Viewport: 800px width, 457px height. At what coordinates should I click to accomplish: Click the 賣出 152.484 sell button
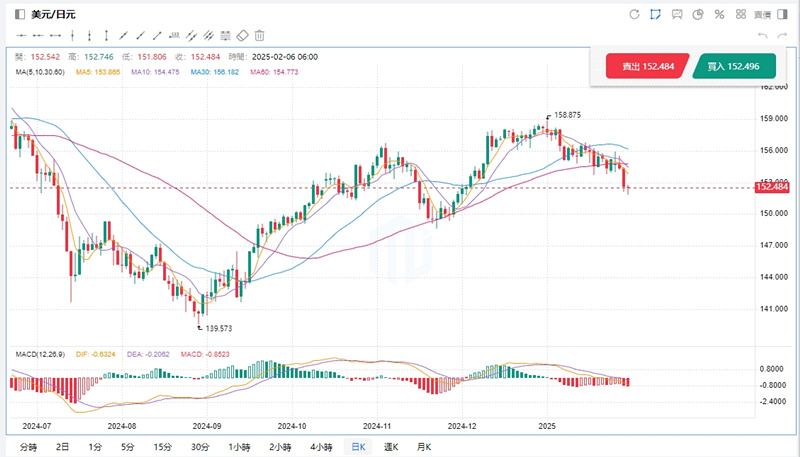646,66
